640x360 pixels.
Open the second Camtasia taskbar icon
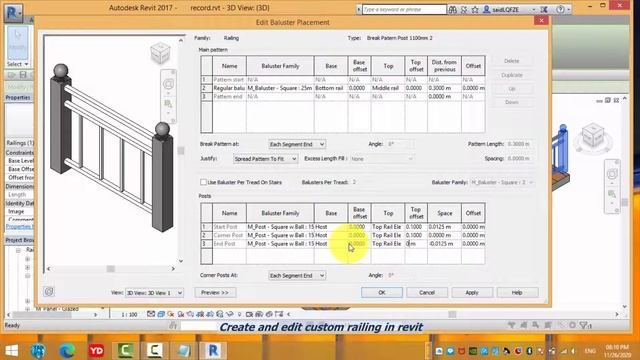pyautogui.click(x=154, y=350)
